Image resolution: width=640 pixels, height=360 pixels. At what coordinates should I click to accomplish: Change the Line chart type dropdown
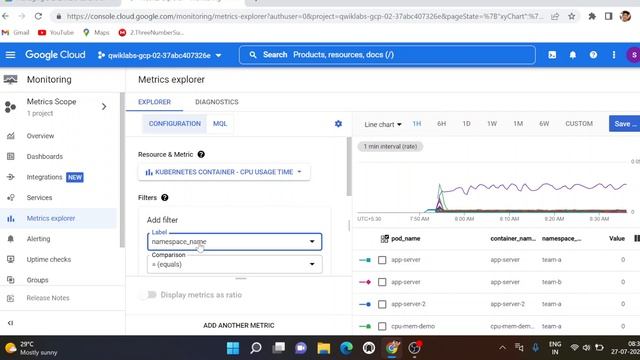(382, 124)
